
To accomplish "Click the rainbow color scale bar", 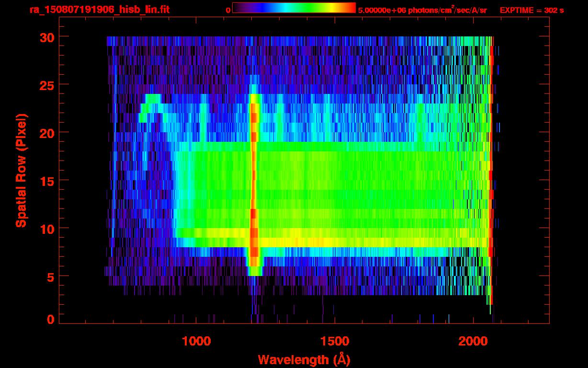I will pyautogui.click(x=294, y=8).
